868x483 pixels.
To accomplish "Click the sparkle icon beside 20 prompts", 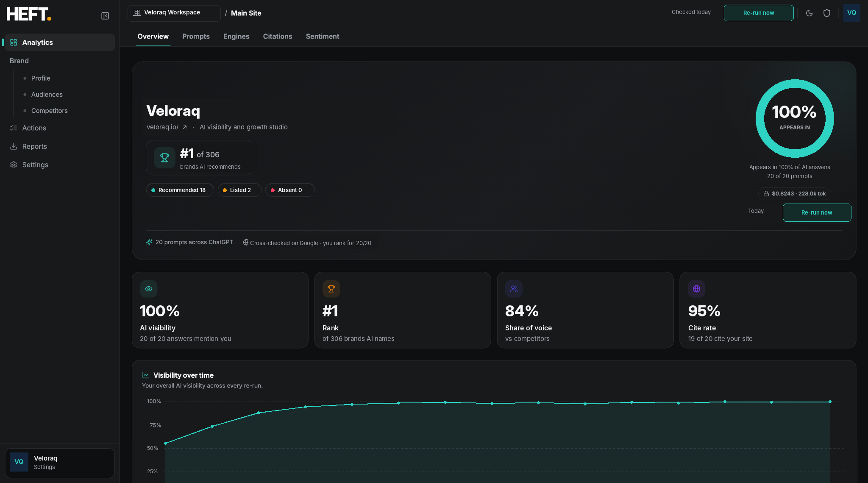I will click(149, 242).
